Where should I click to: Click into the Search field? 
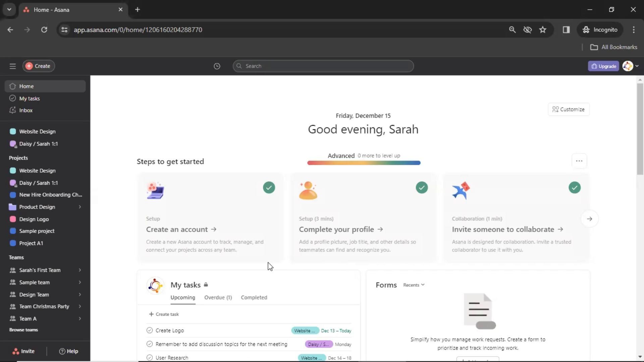323,66
